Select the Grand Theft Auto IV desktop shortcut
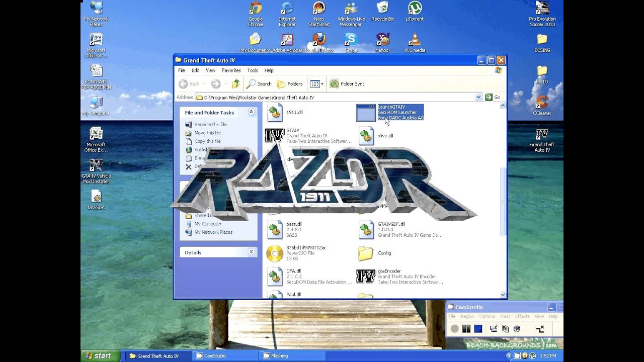The height and width of the screenshot is (362, 644). 542,140
